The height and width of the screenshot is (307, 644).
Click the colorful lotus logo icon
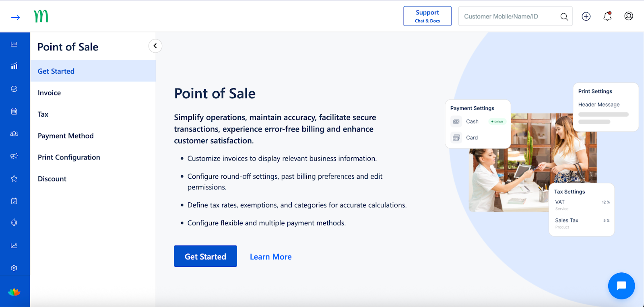[14, 292]
